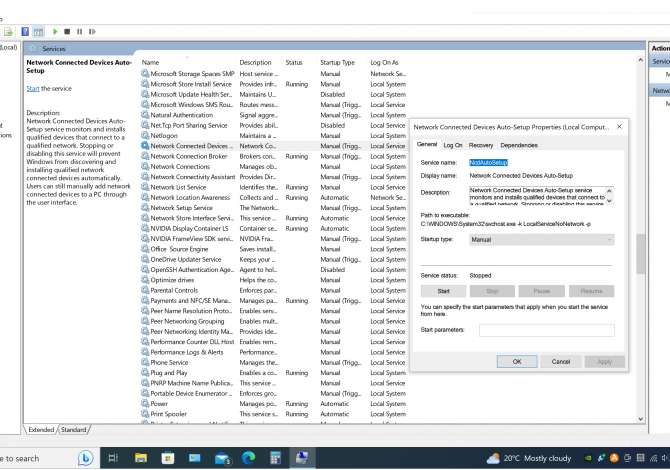Select Peer Networking Grouping service
The image size is (670, 470).
[x=273, y=321]
